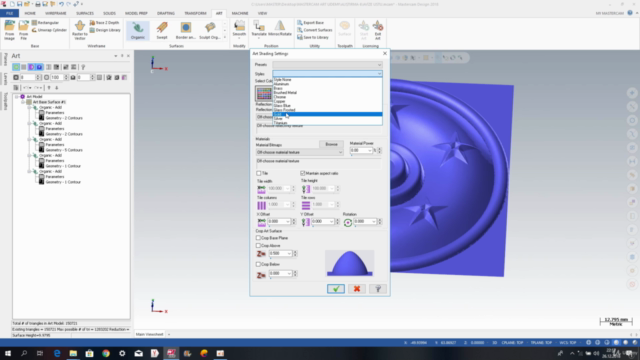Collapse the Art Model tree node

[17, 97]
